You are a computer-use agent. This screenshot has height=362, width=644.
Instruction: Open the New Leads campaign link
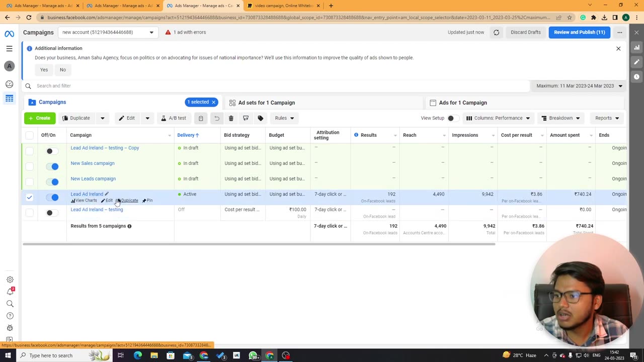pyautogui.click(x=93, y=178)
